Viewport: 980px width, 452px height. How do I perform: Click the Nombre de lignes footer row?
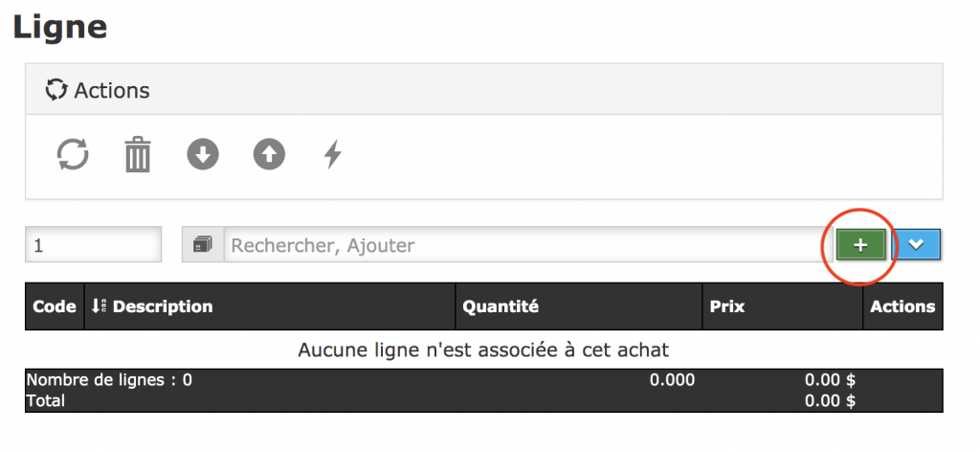click(109, 379)
